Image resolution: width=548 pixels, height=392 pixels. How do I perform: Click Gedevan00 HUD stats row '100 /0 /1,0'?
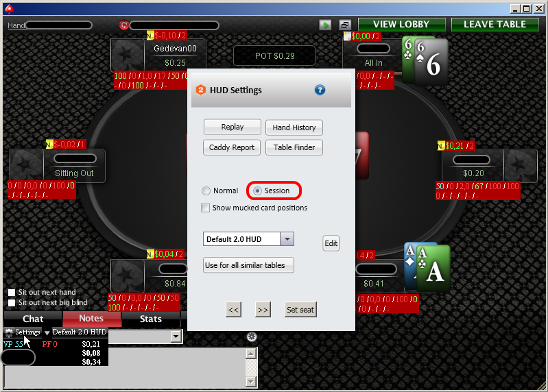(151, 76)
